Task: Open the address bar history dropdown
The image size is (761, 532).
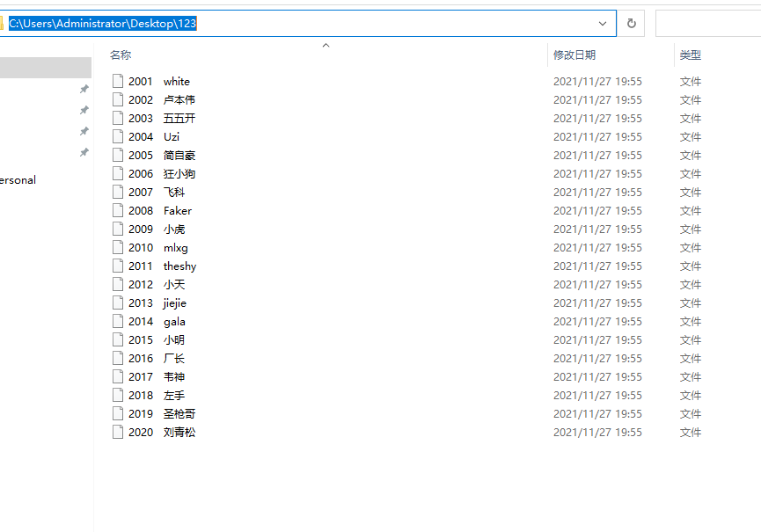Action: (x=603, y=23)
